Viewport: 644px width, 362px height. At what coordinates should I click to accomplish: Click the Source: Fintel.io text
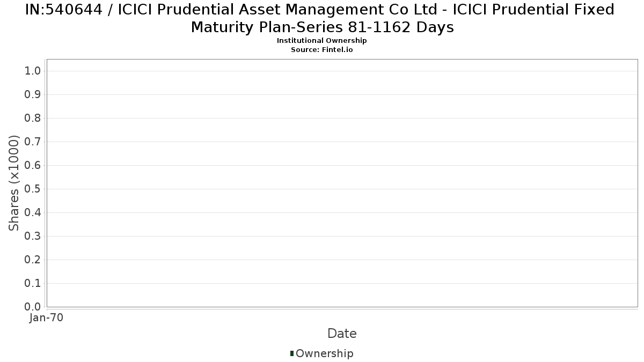(321, 49)
